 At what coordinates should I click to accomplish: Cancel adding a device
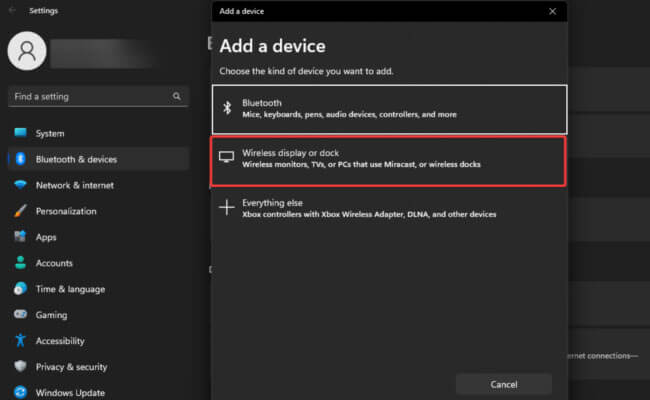(504, 384)
